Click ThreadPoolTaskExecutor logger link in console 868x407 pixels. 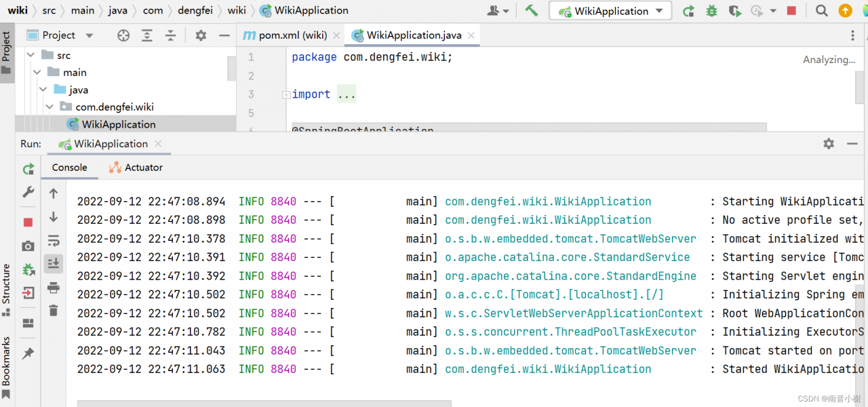(x=570, y=332)
